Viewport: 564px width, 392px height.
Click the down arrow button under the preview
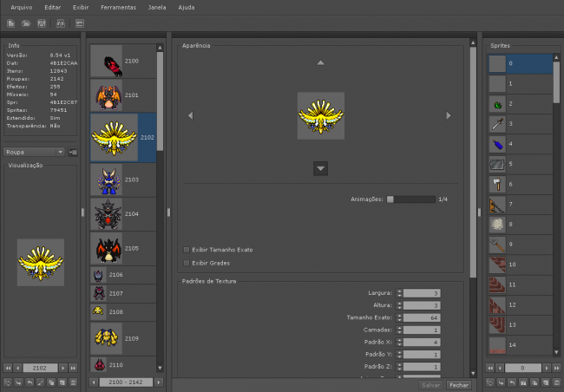tap(320, 168)
